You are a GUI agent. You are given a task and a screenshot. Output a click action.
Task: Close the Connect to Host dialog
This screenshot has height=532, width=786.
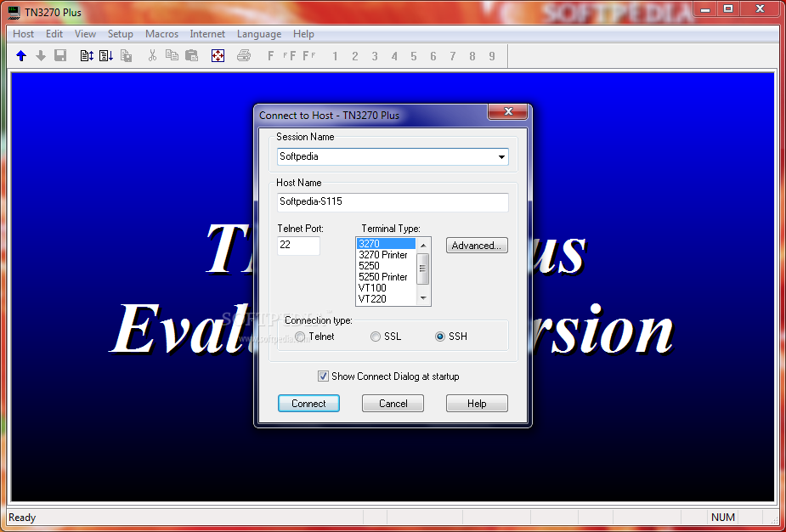pos(508,111)
